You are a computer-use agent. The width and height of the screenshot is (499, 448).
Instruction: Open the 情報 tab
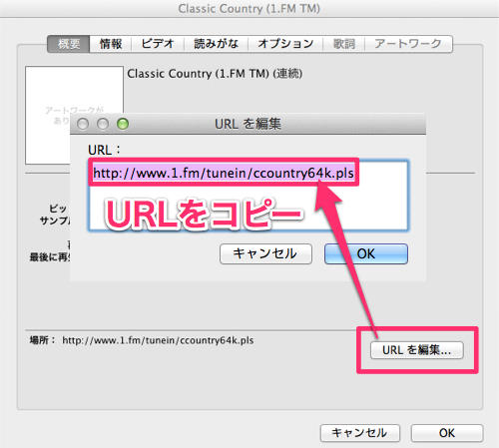click(x=111, y=44)
